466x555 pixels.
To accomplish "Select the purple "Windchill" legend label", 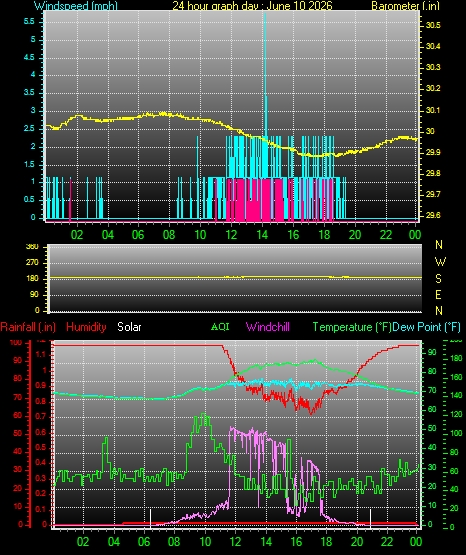I will tap(268, 327).
